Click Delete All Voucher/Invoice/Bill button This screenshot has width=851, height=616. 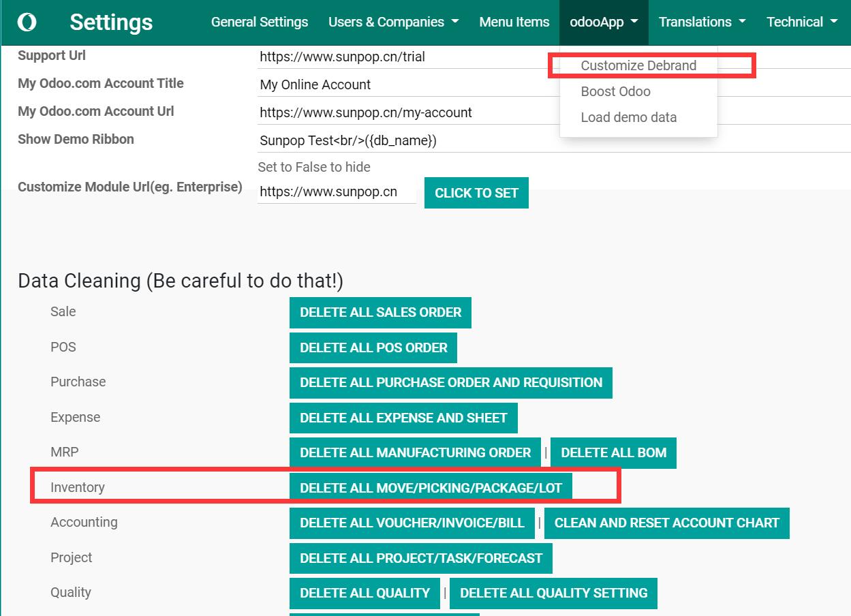pyautogui.click(x=412, y=523)
